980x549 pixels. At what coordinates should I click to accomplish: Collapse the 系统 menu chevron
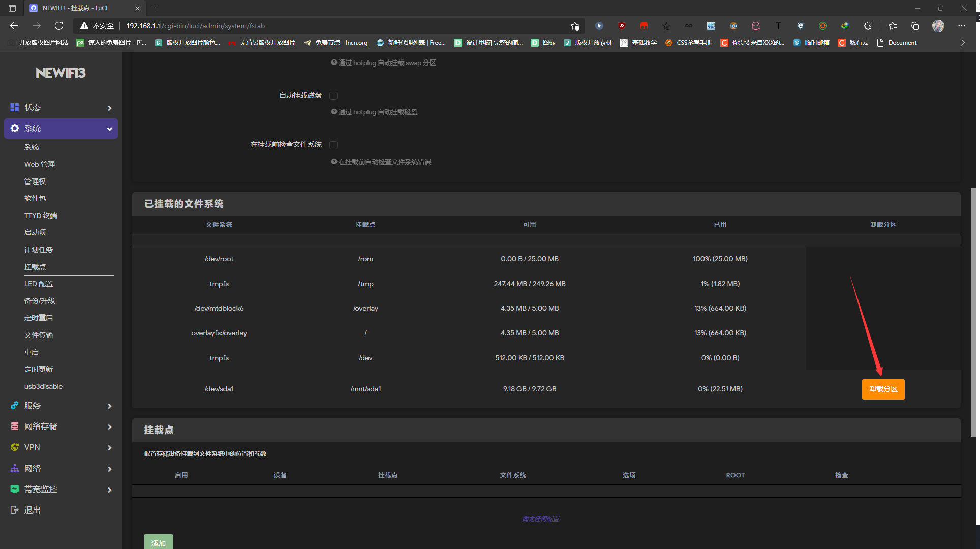pos(109,129)
